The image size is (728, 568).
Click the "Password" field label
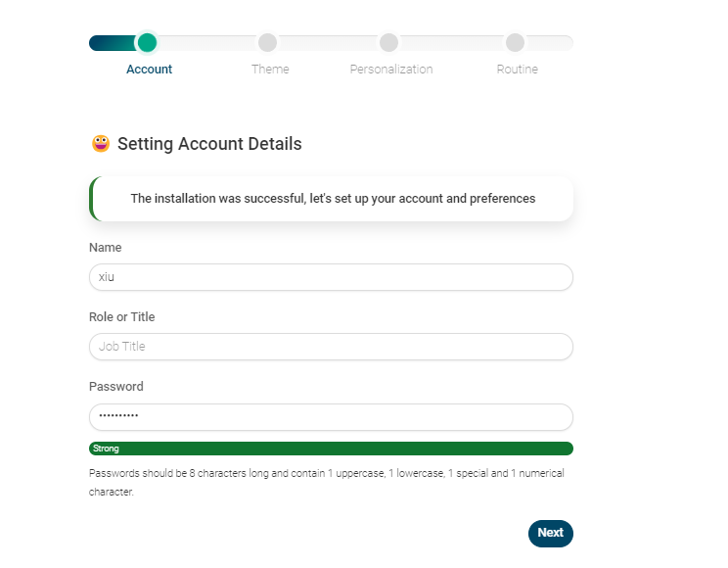click(x=115, y=387)
